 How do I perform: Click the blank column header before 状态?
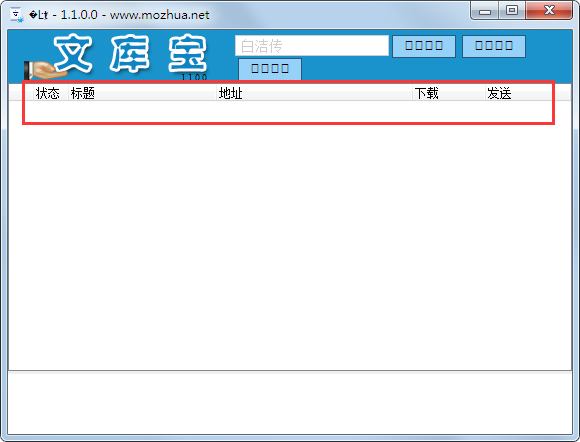(x=21, y=93)
